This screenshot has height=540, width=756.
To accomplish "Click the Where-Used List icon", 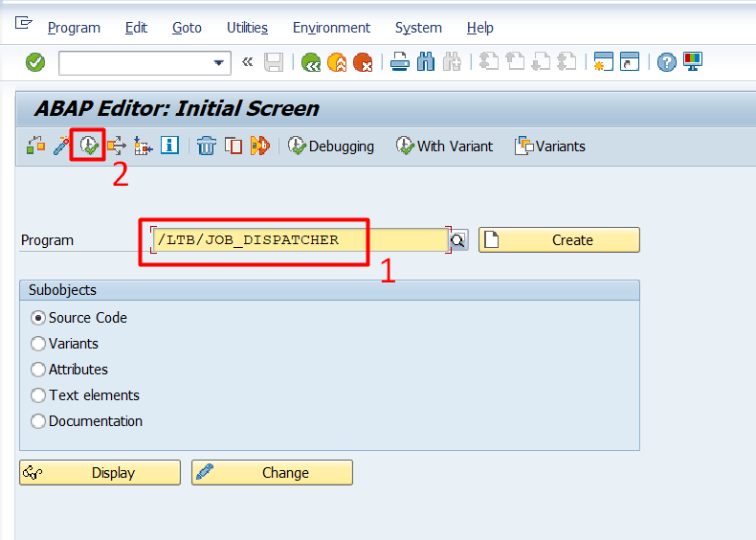I will coord(116,146).
